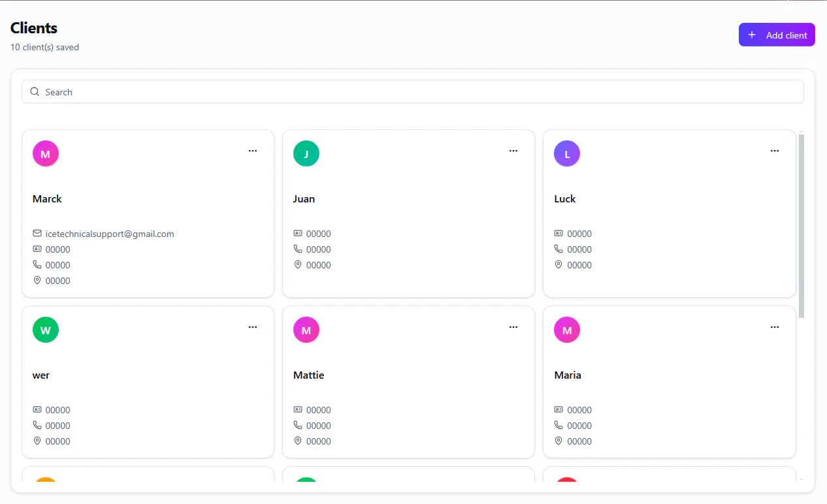827x504 pixels.
Task: Click Mattie's pink M avatar
Action: coord(306,330)
